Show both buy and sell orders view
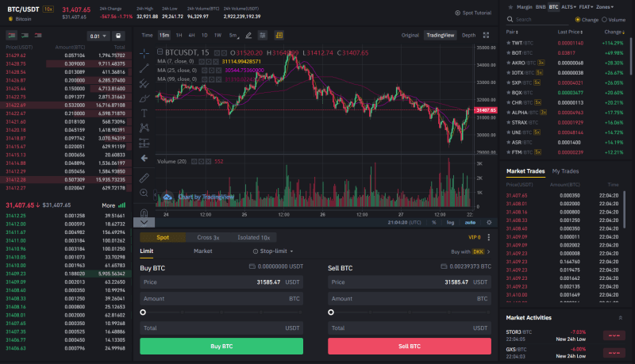 [x=12, y=36]
